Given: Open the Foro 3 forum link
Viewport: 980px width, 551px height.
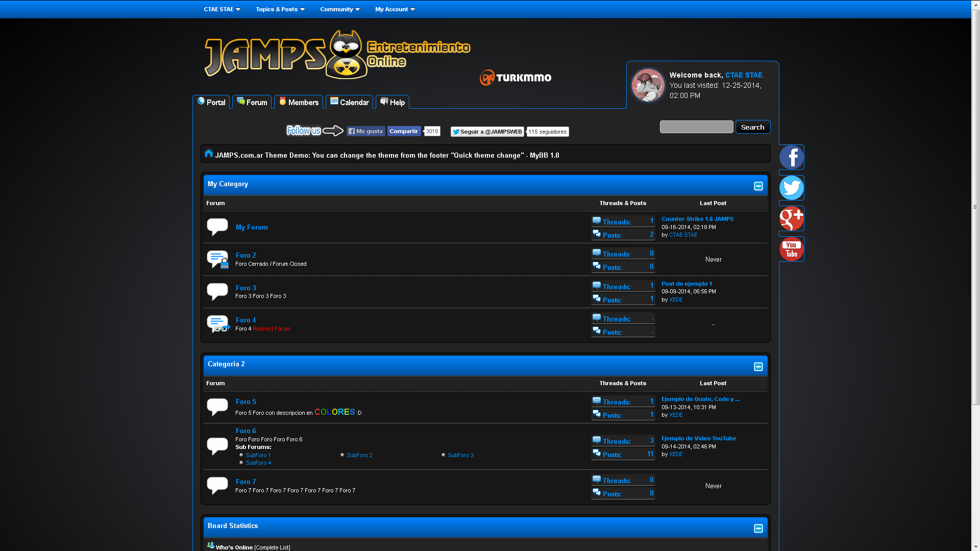Looking at the screenshot, I should point(246,288).
